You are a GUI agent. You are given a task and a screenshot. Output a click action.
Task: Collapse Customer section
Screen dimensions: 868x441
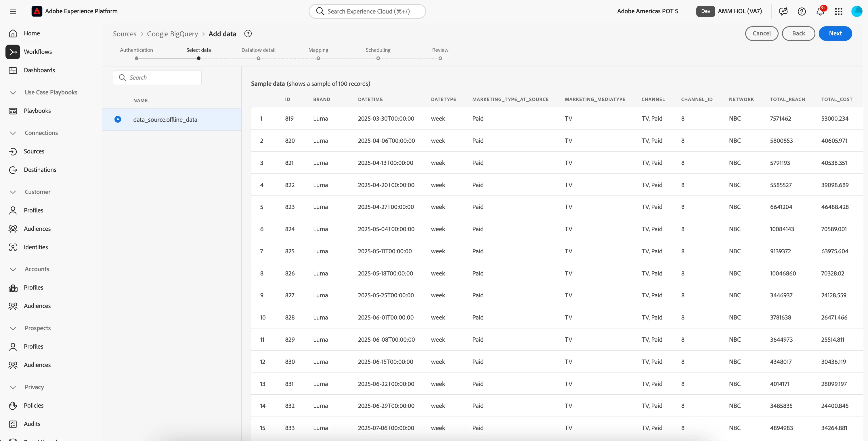click(x=13, y=192)
